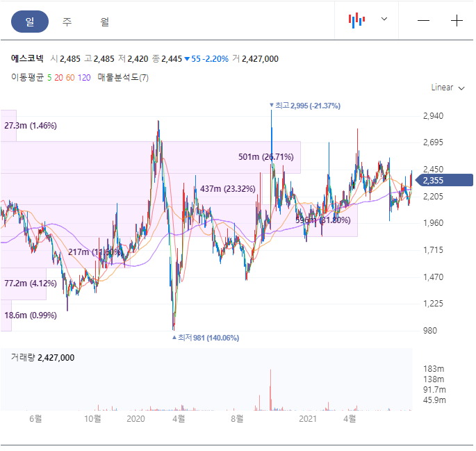Viewport: 476px width, 451px height.
Task: Click the 183m volume axis label
Action: click(434, 369)
